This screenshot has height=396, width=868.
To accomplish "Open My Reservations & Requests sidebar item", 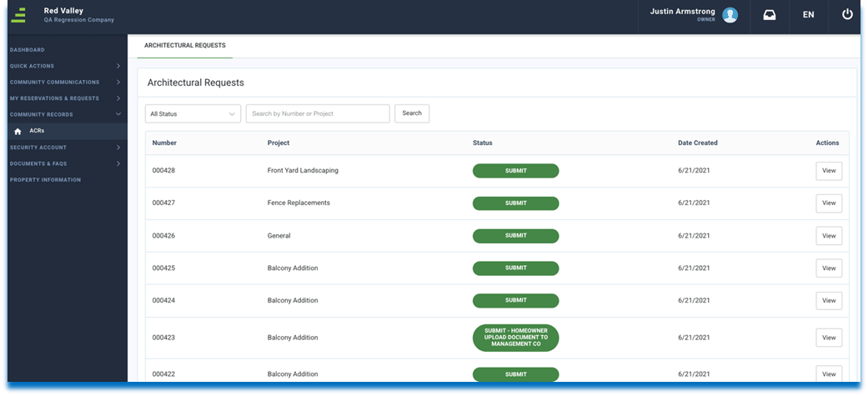I will (54, 98).
